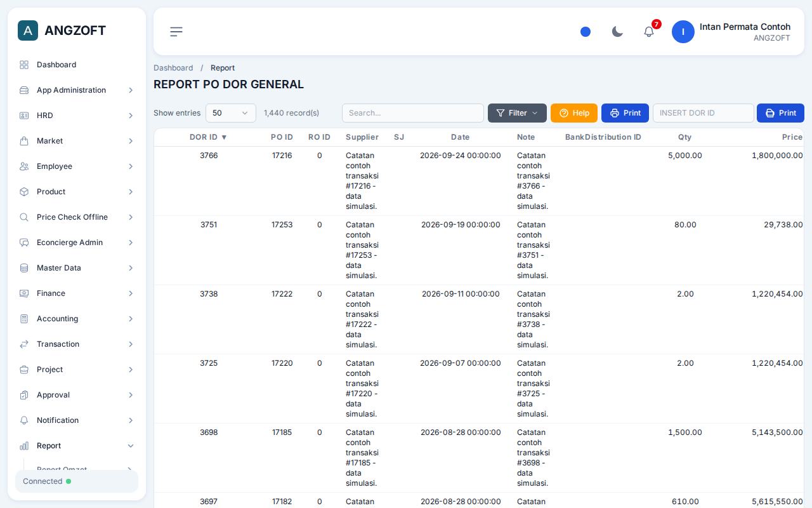Expand the Employee chevron
The width and height of the screenshot is (812, 508).
tap(131, 166)
